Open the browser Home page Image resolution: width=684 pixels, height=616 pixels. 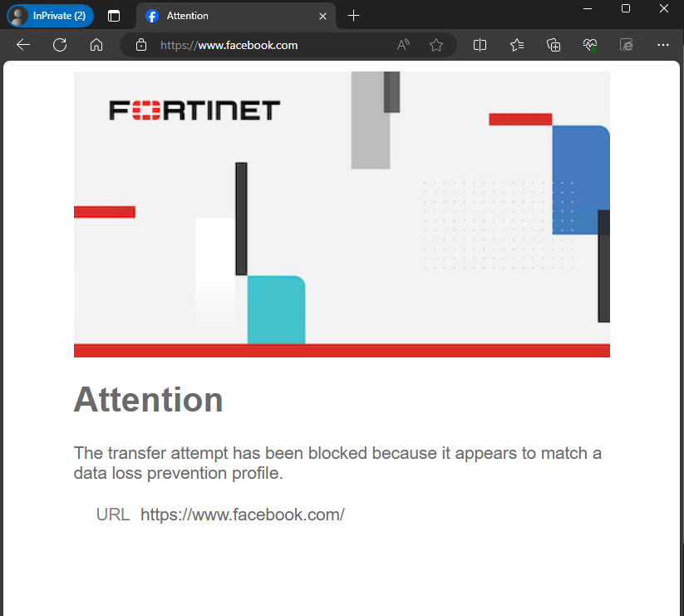coord(96,45)
